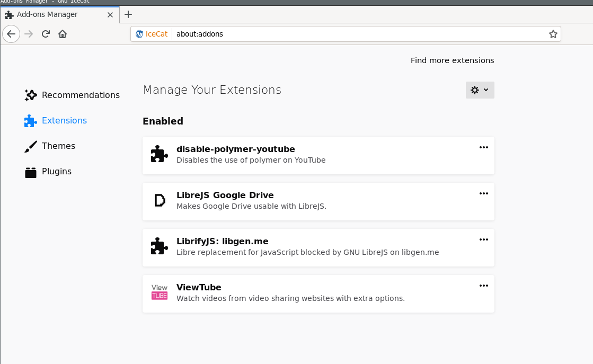Screen dimensions: 593x364
Task: Select the Extensions category
Action: click(x=56, y=121)
